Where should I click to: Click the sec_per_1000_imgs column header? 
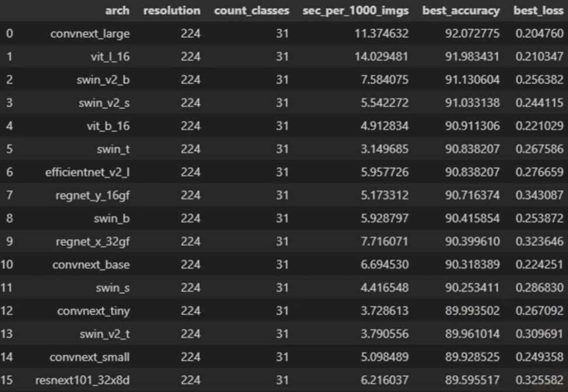coord(356,10)
